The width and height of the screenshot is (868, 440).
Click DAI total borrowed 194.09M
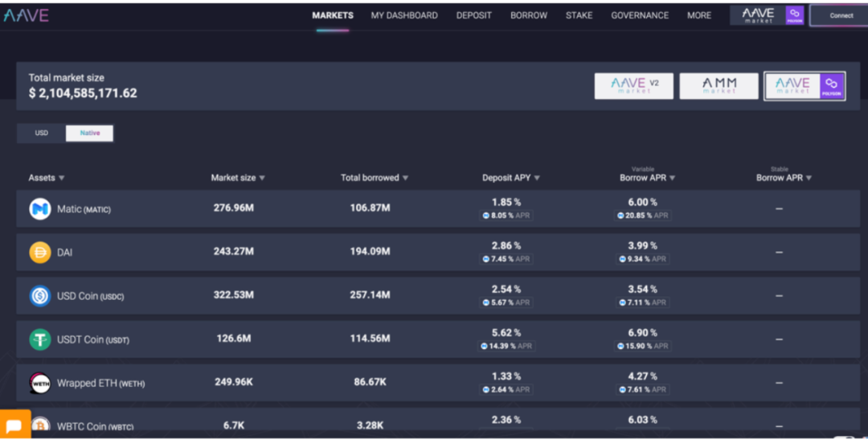click(x=370, y=251)
